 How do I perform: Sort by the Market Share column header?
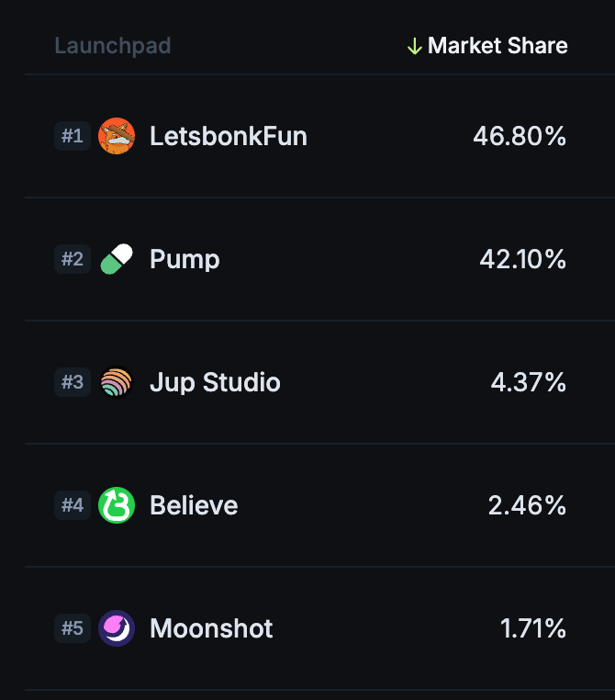[498, 46]
